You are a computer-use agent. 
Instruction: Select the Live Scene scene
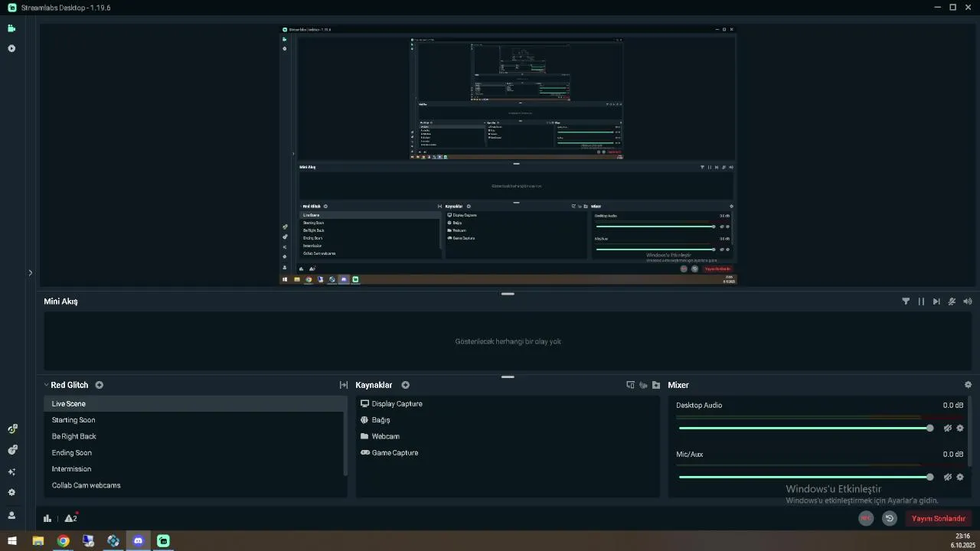[x=194, y=404]
